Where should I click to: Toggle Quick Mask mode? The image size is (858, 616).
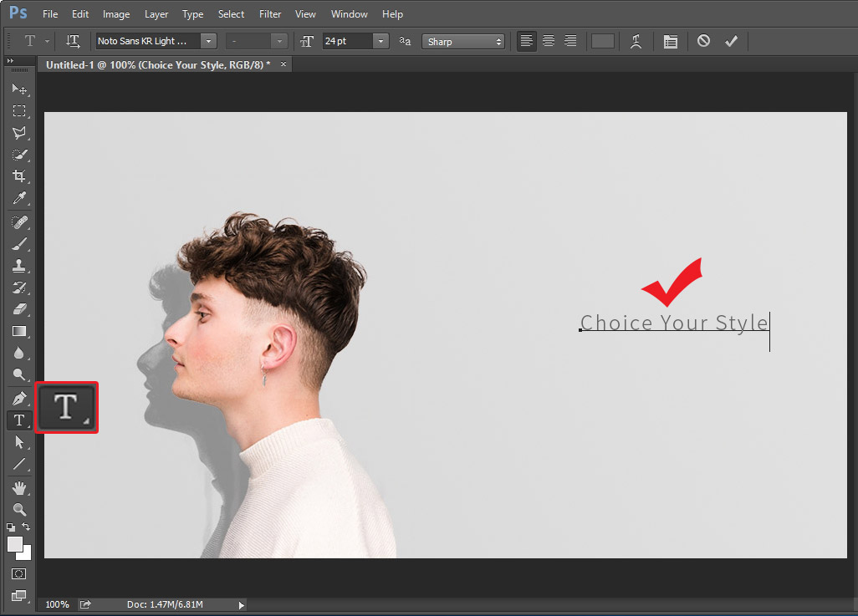(x=18, y=574)
